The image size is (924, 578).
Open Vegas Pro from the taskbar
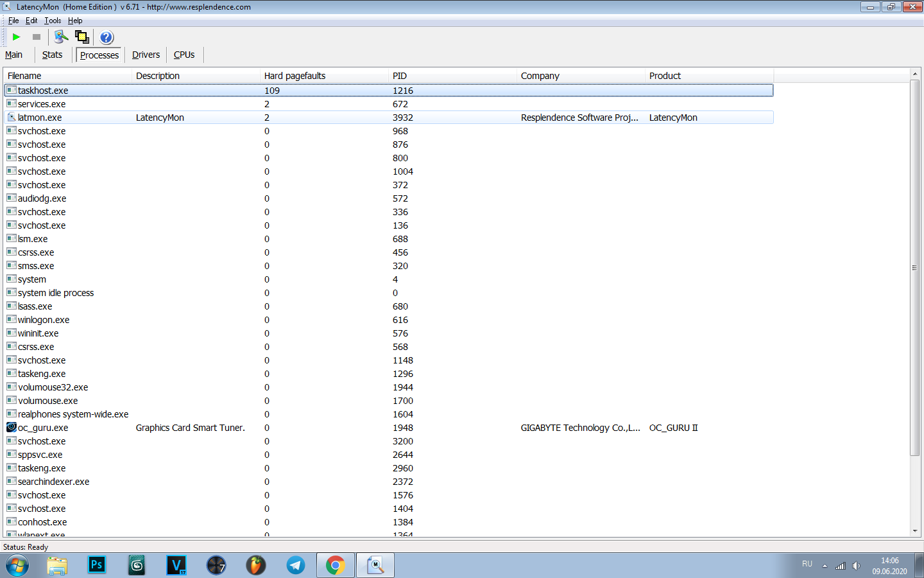(x=176, y=565)
